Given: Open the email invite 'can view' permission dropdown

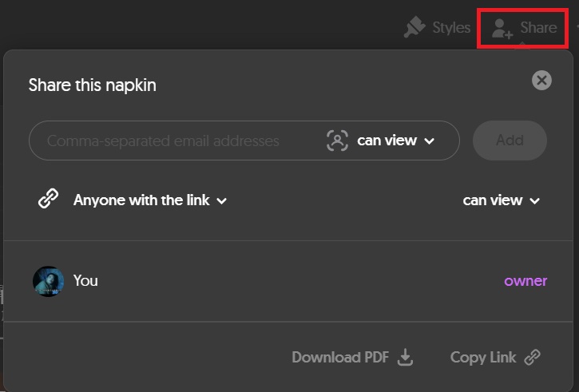Looking at the screenshot, I should [395, 141].
